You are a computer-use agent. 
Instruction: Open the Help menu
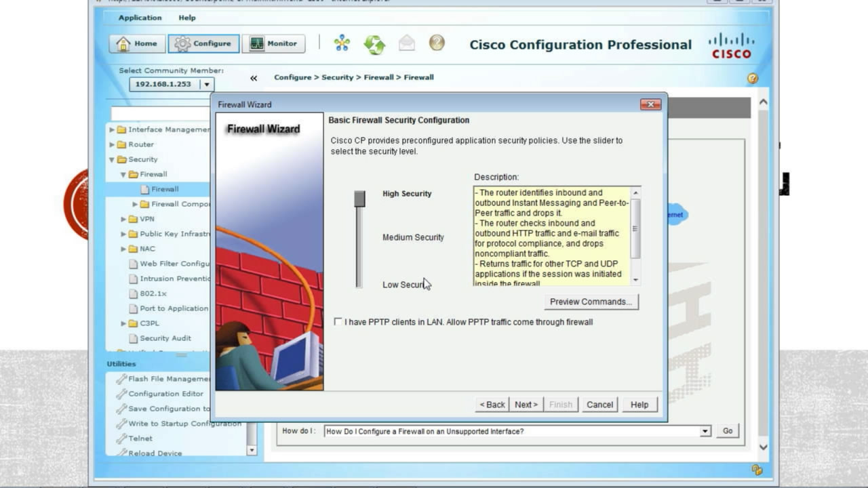187,18
